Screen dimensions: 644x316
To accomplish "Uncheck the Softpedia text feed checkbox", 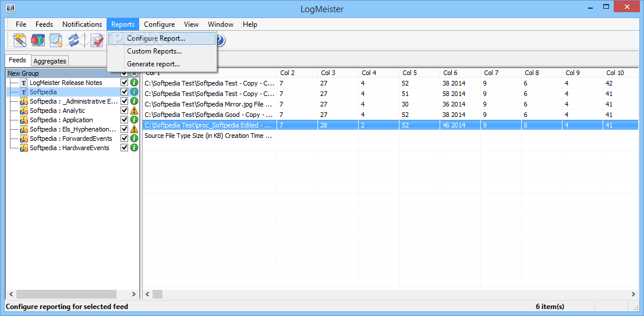I will pyautogui.click(x=125, y=92).
